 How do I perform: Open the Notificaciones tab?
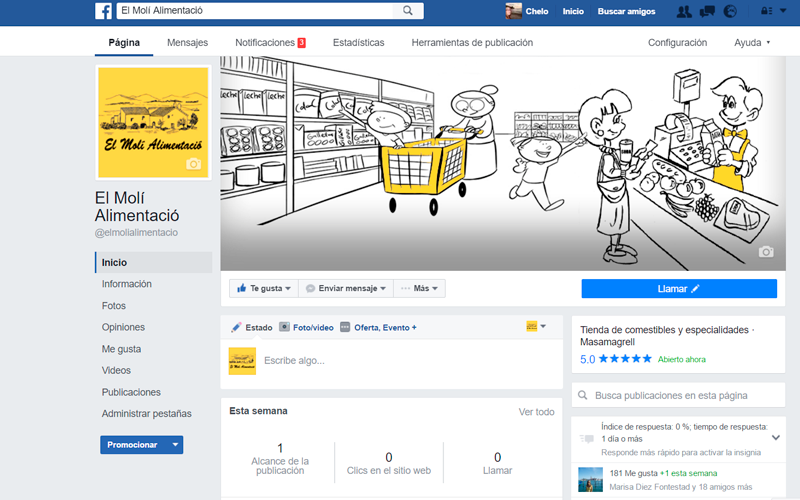point(270,43)
